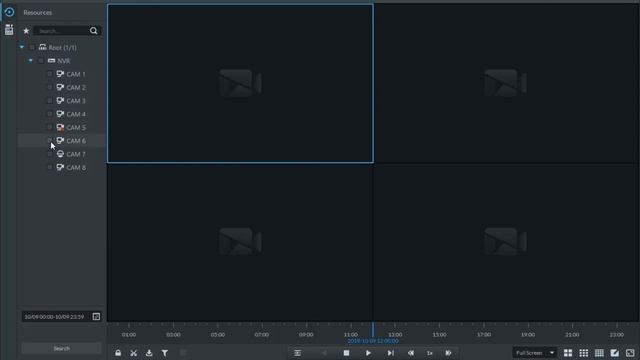Open the calendar date picker icon
This screenshot has width=640, height=360.
96,316
